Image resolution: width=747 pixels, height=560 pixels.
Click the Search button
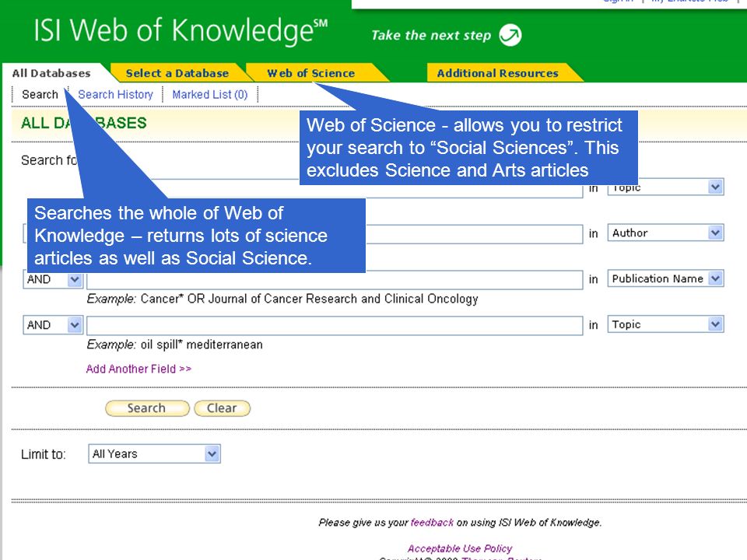point(147,408)
